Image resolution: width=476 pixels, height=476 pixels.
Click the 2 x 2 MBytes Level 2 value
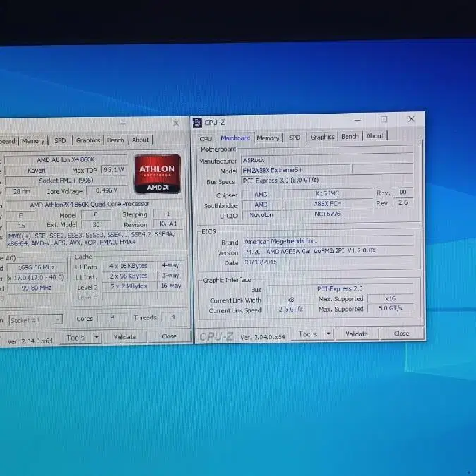pyautogui.click(x=128, y=286)
